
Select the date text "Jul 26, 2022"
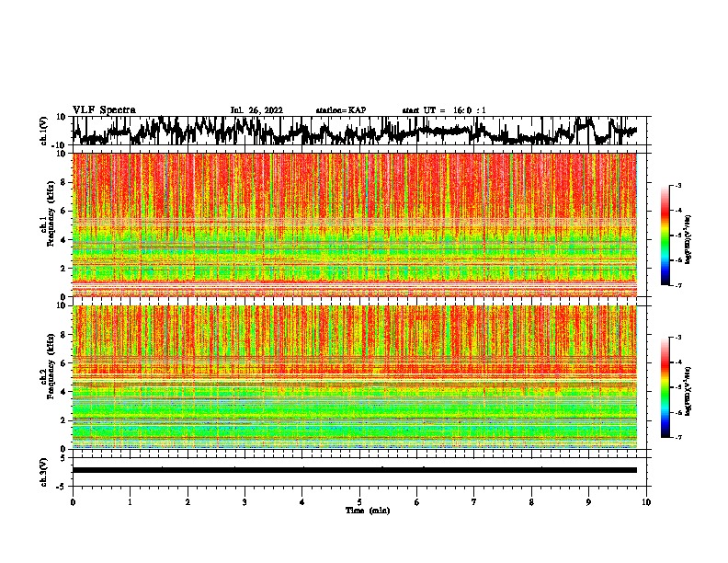256,110
